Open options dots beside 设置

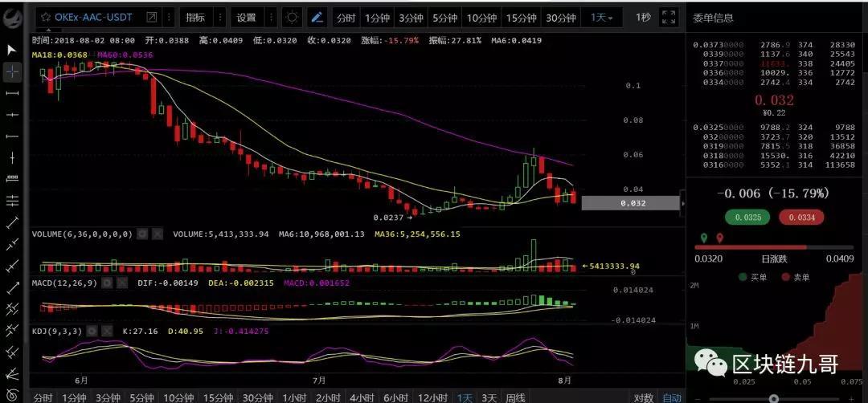click(271, 17)
